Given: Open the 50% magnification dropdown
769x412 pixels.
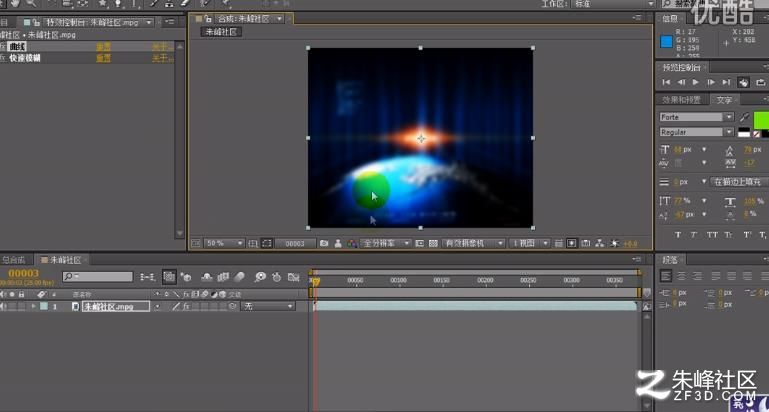Looking at the screenshot, I should tap(224, 243).
